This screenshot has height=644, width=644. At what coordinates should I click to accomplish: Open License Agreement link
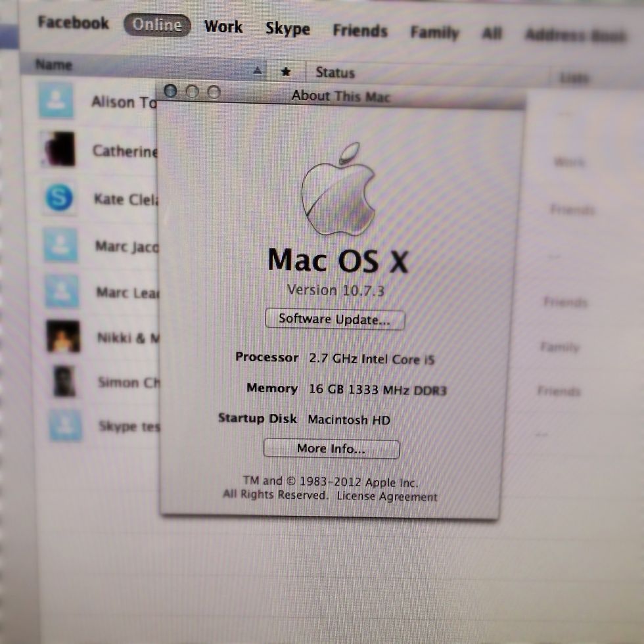[x=389, y=497]
